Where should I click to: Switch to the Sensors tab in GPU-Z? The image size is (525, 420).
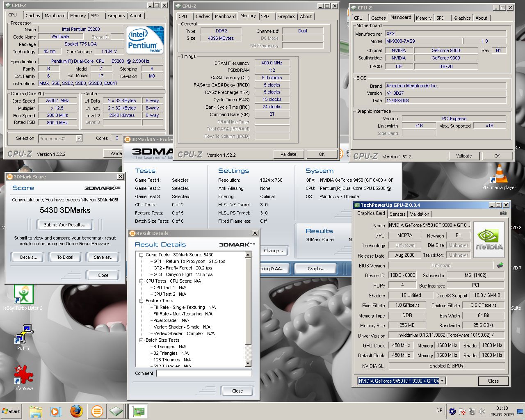click(x=397, y=214)
